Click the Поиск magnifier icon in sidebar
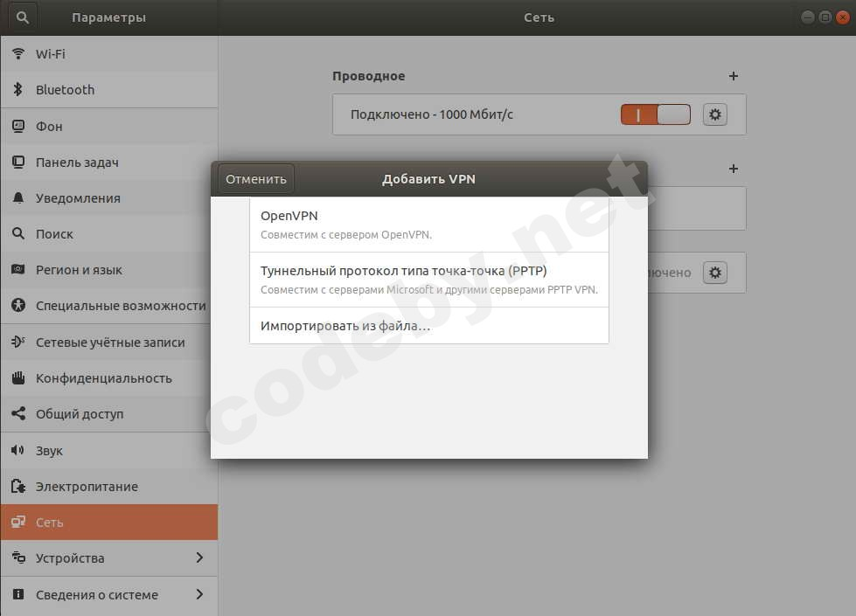 [18, 233]
